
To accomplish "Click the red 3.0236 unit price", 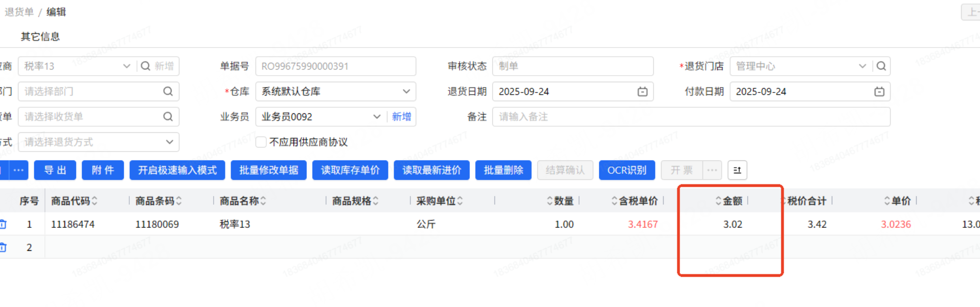I will (896, 224).
